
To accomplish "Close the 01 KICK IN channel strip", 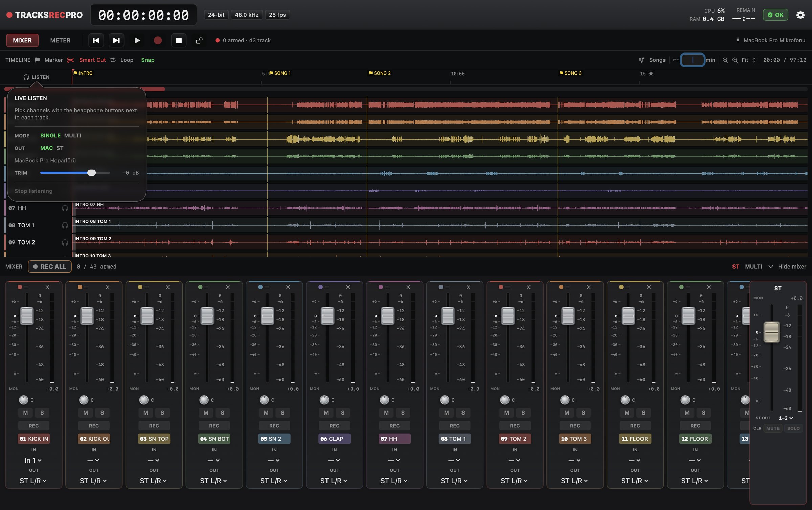I will pyautogui.click(x=47, y=287).
